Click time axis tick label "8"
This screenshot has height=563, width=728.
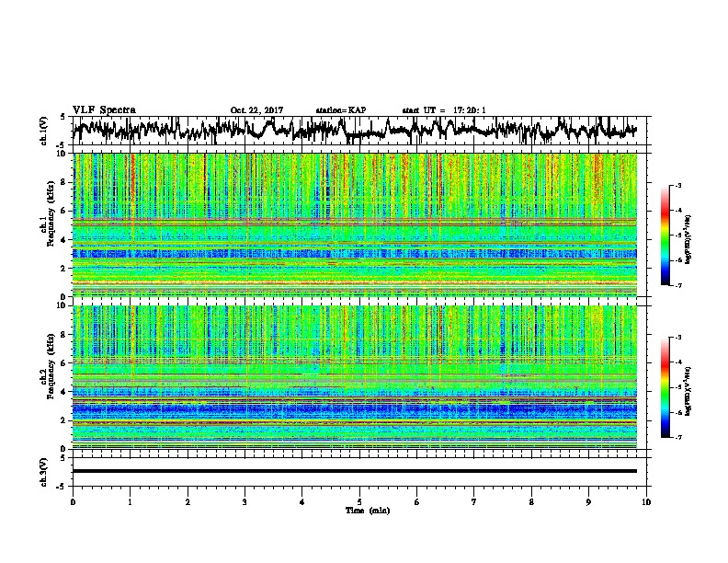[x=531, y=502]
